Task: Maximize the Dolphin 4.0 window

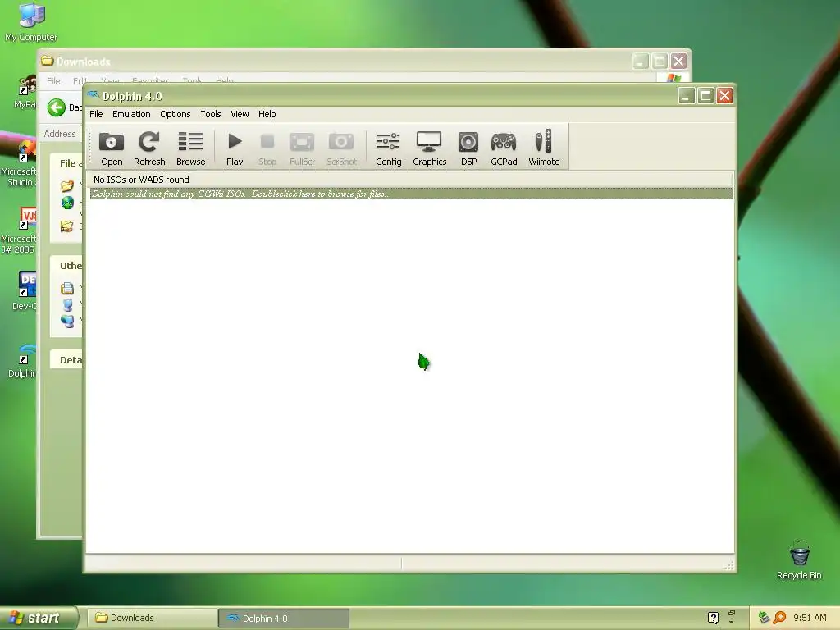Action: [x=705, y=96]
